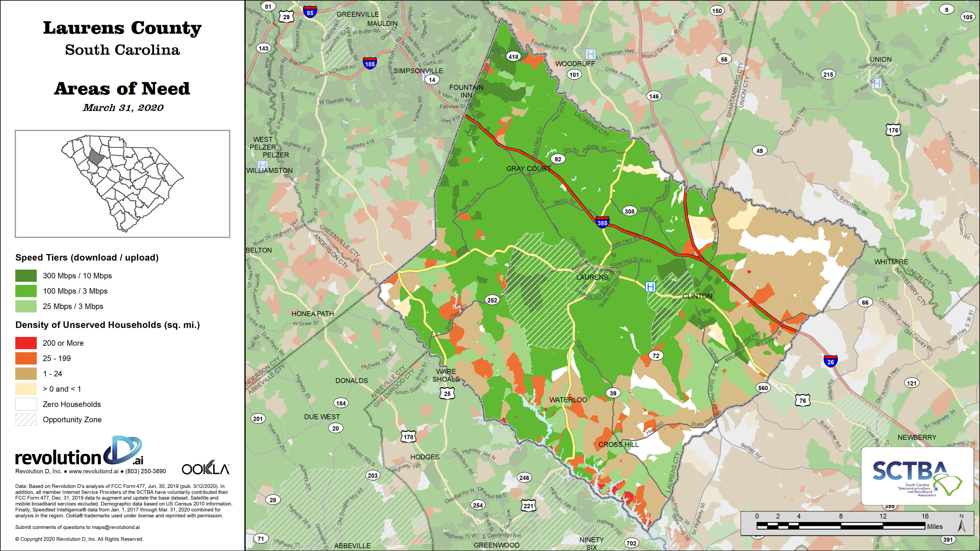
Task: Click the CROSS HILL town label
Action: point(619,444)
